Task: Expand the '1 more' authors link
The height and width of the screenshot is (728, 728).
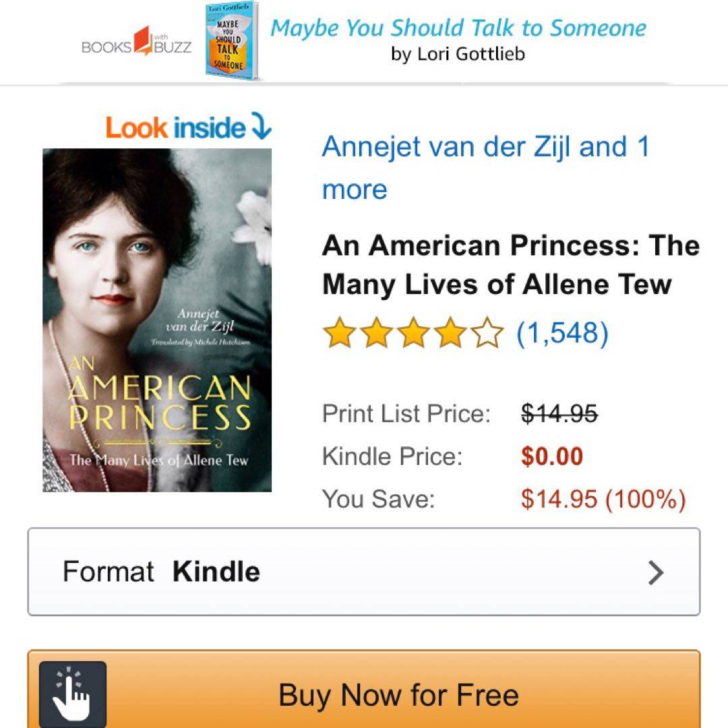Action: point(485,168)
